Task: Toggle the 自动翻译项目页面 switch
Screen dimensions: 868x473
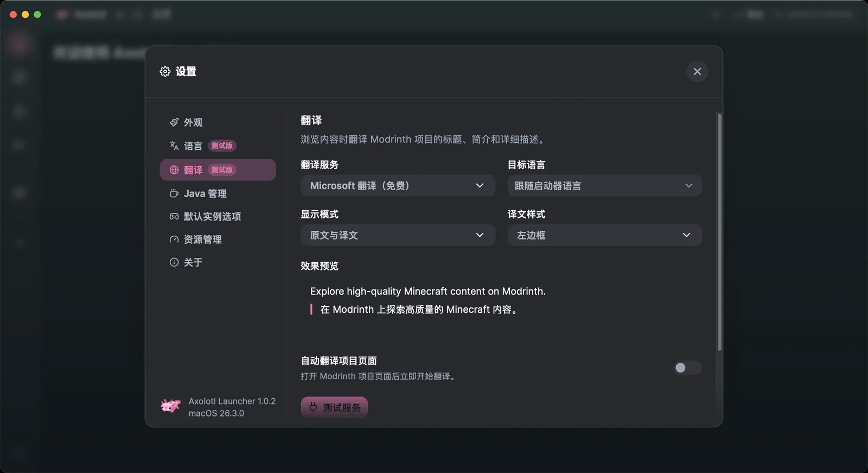Action: point(687,368)
